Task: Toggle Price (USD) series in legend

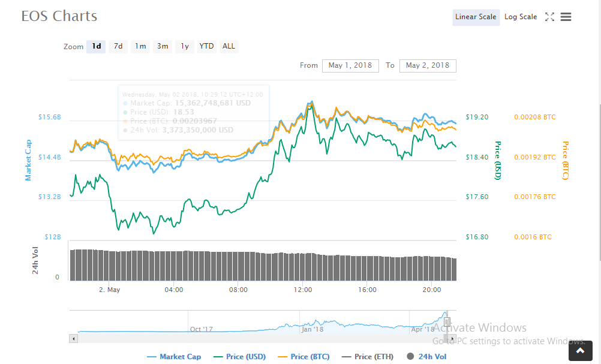Action: click(x=239, y=357)
